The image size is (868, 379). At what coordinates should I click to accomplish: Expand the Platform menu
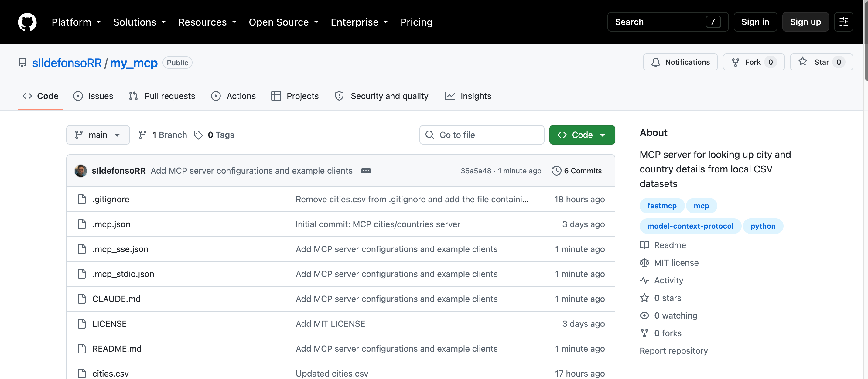77,22
